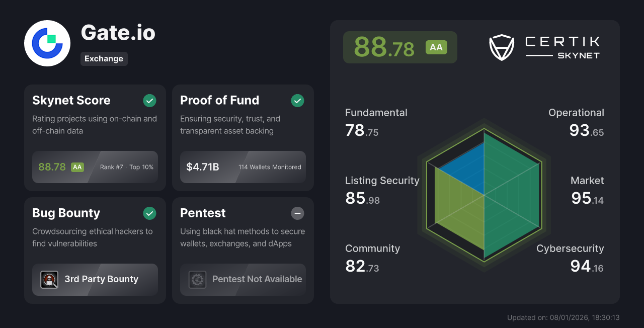Click the Updated on timestamp text

[563, 317]
